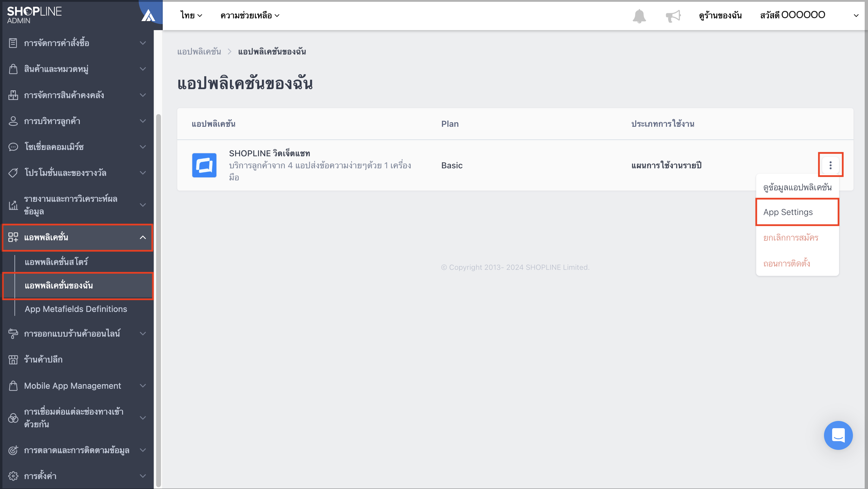This screenshot has width=868, height=489.
Task: Click the แอพพลิเคชั่น grid-plus icon
Action: pos(13,237)
